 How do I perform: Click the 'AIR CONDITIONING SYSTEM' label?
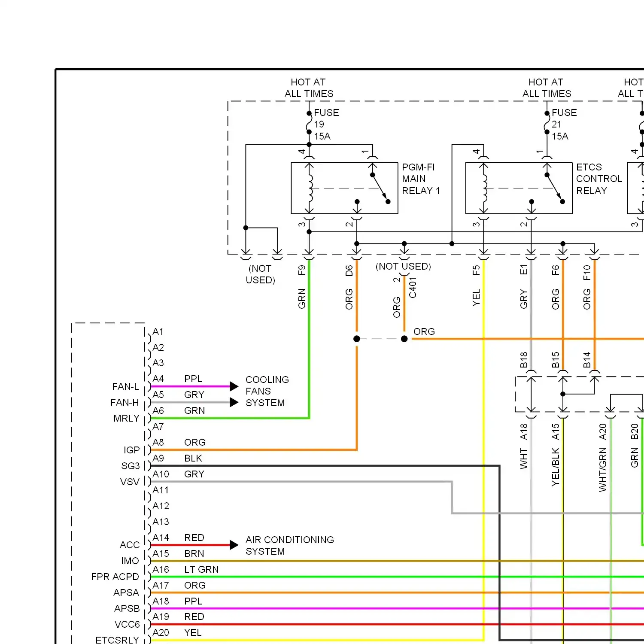point(290,545)
